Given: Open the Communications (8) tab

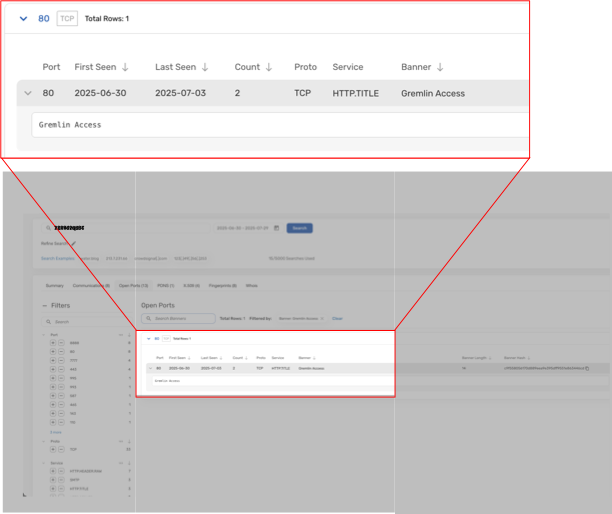Looking at the screenshot, I should [91, 286].
